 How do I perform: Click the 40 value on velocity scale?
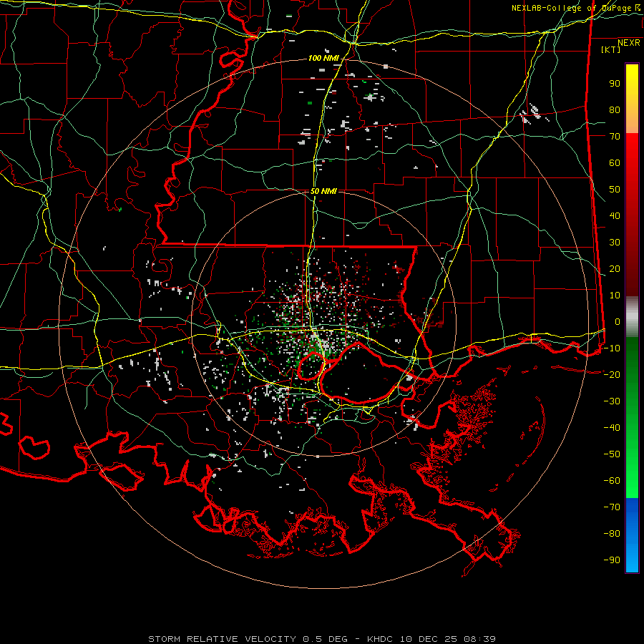pyautogui.click(x=615, y=215)
